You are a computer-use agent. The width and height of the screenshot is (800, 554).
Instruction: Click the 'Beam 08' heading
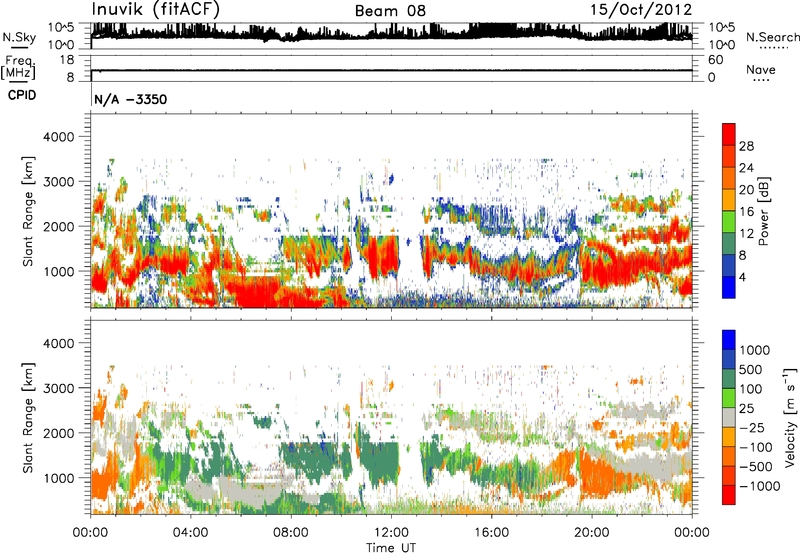click(390, 11)
